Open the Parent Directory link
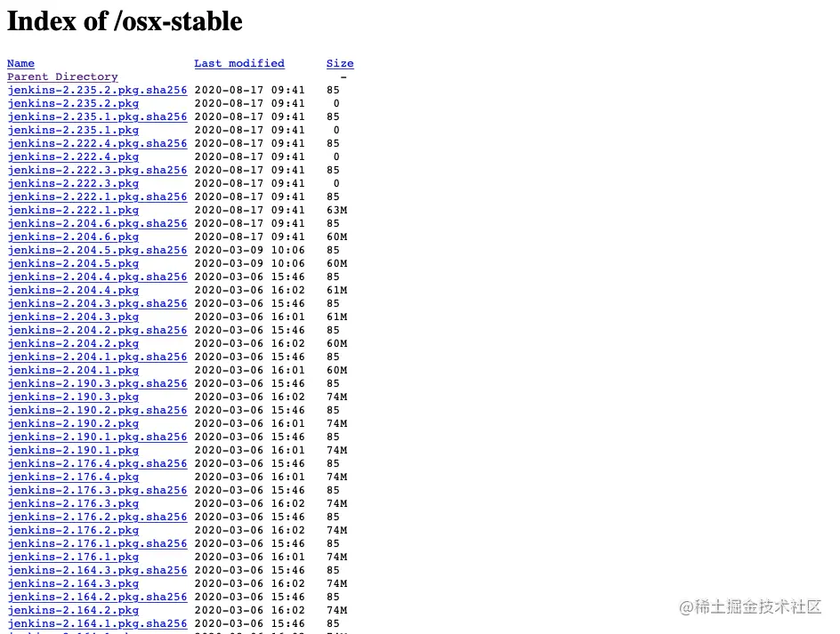 click(62, 76)
